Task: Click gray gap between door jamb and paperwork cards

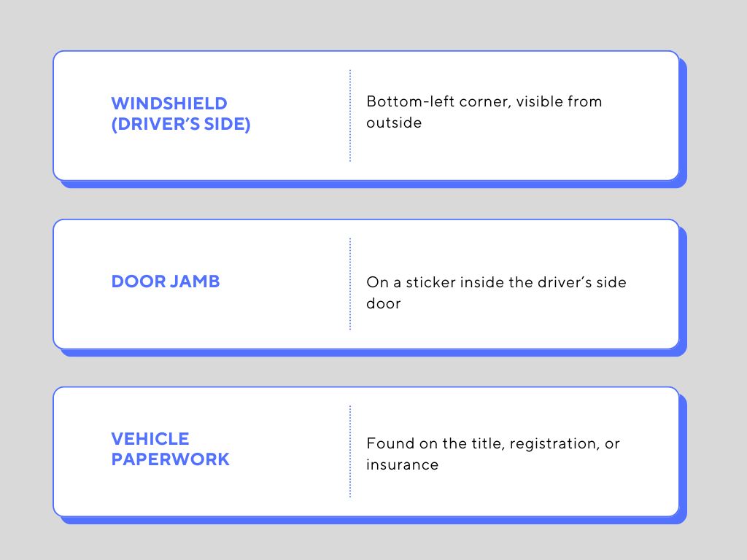Action: (x=370, y=372)
